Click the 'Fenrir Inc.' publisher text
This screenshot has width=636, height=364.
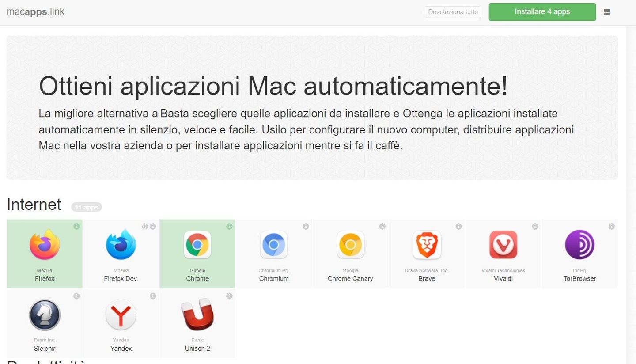(45, 340)
